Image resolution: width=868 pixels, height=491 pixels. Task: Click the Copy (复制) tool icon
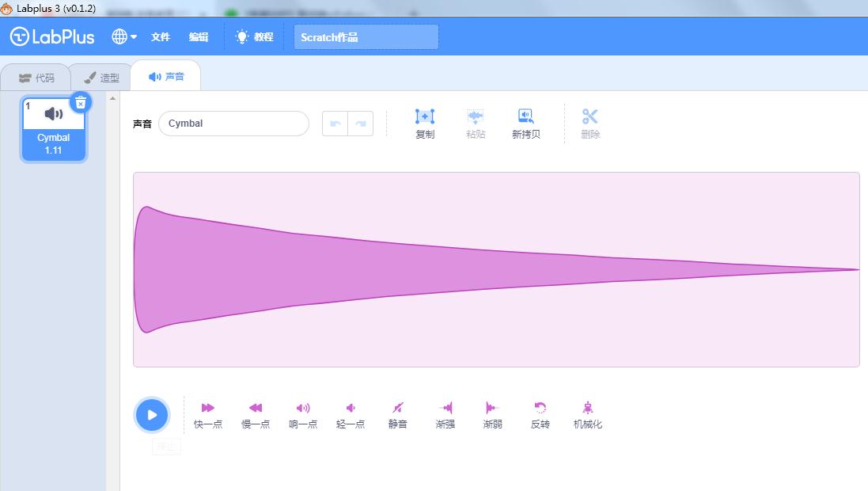coord(425,117)
